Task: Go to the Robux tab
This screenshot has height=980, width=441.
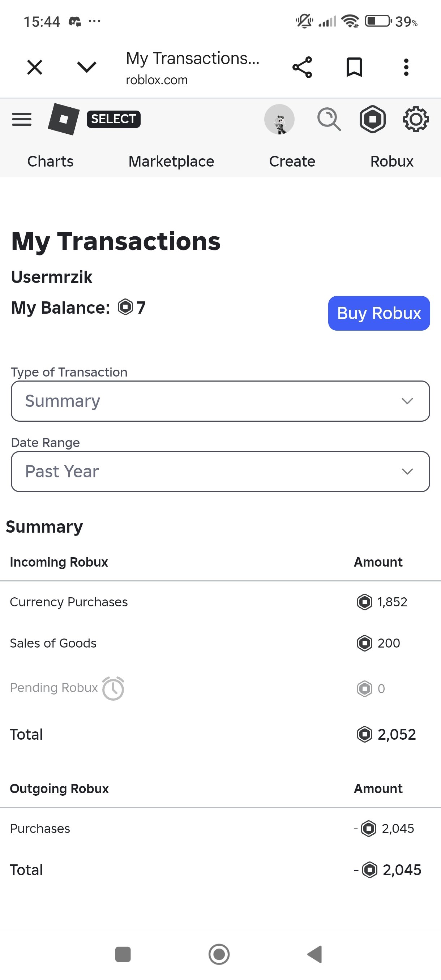Action: (x=392, y=161)
